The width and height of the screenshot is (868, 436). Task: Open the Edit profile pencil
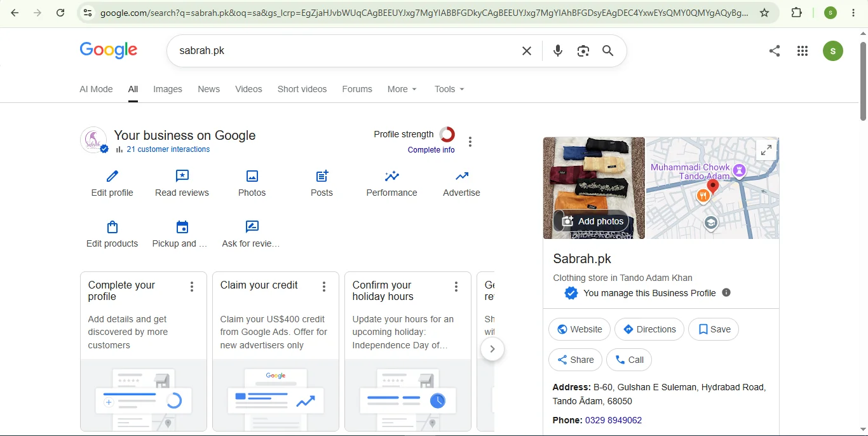pyautogui.click(x=112, y=183)
